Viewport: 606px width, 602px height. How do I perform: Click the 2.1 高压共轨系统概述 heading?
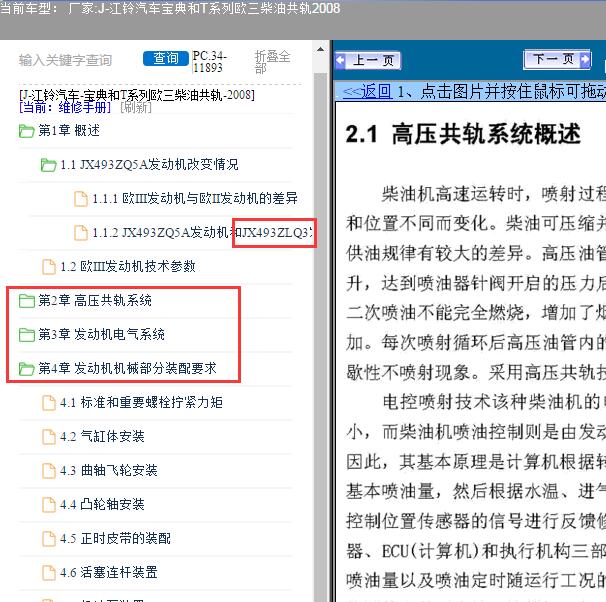(463, 134)
